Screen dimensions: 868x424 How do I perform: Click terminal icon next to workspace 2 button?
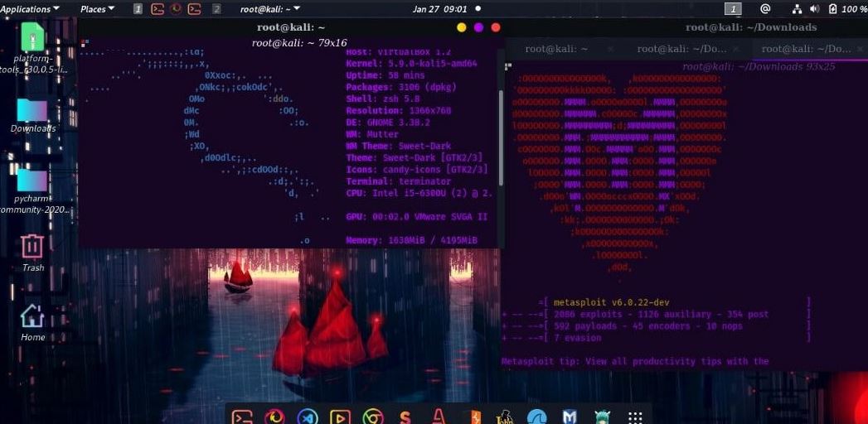point(194,9)
